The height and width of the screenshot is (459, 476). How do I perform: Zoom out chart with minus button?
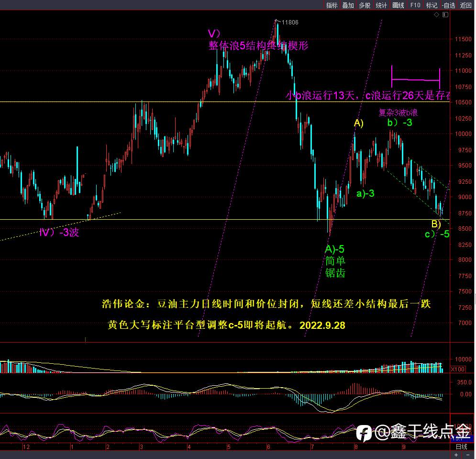[468, 455]
